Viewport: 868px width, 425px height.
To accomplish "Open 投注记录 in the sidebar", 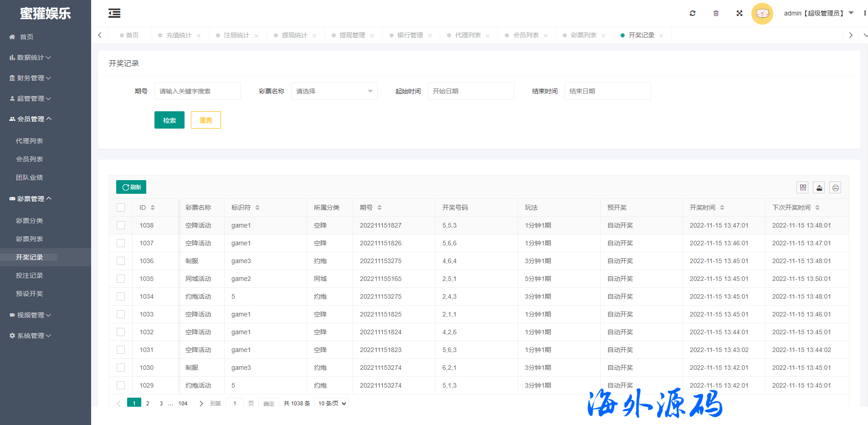I will pos(29,275).
